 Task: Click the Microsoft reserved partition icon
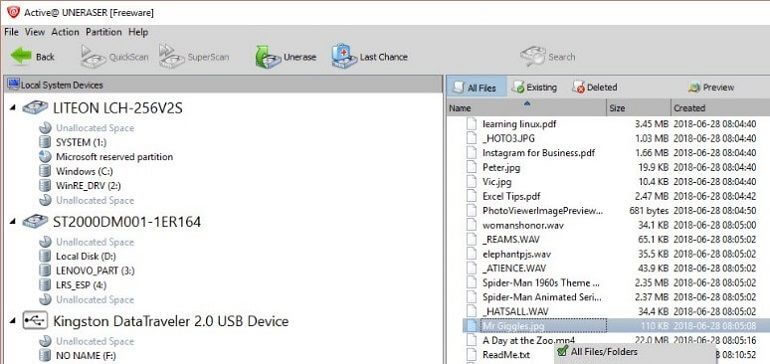(45, 157)
